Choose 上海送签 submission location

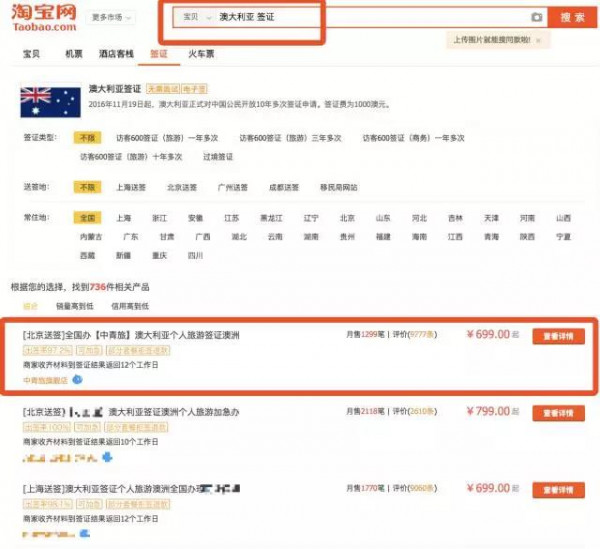coord(131,187)
